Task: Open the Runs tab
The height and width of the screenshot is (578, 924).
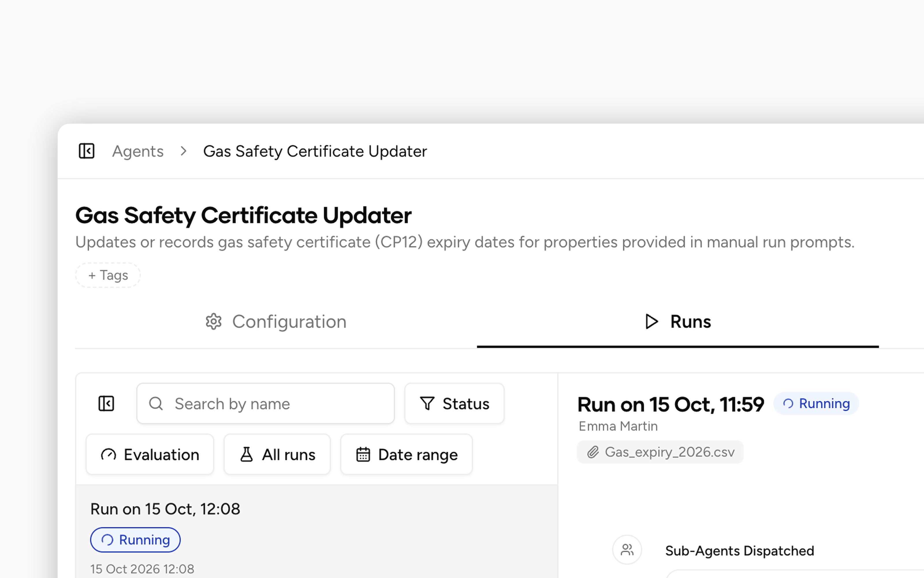Action: [x=678, y=321]
